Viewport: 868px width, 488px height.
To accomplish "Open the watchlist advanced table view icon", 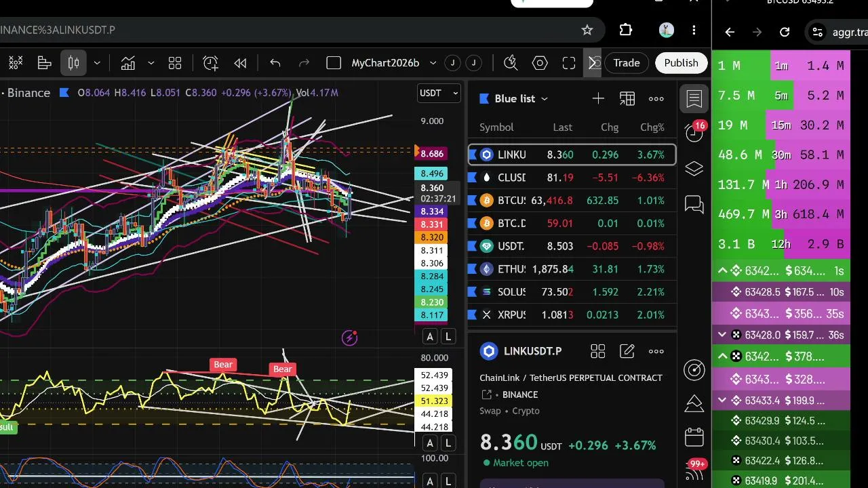I will pos(627,99).
